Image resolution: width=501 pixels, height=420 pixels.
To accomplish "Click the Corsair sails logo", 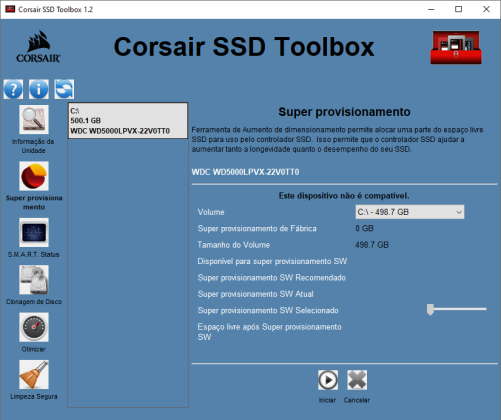I will (x=38, y=47).
